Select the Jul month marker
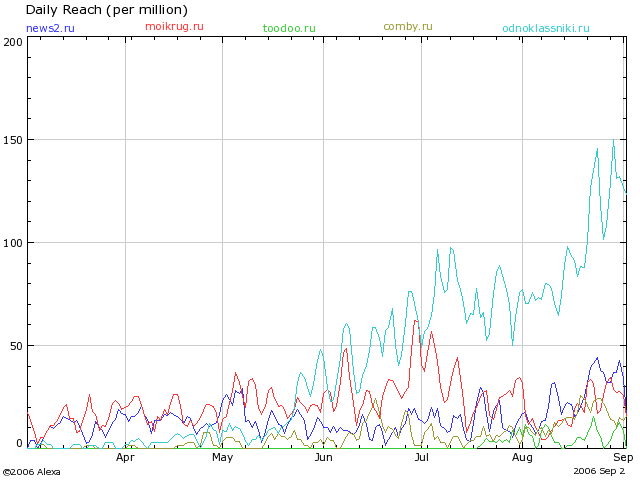 421,457
